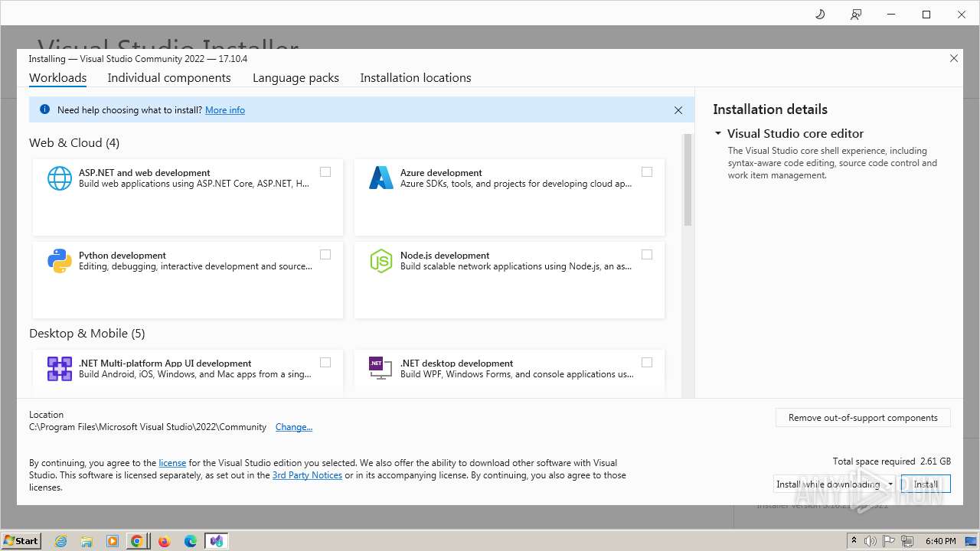Click the feedback icon in the title bar
Image resolution: width=980 pixels, height=551 pixels.
856,15
